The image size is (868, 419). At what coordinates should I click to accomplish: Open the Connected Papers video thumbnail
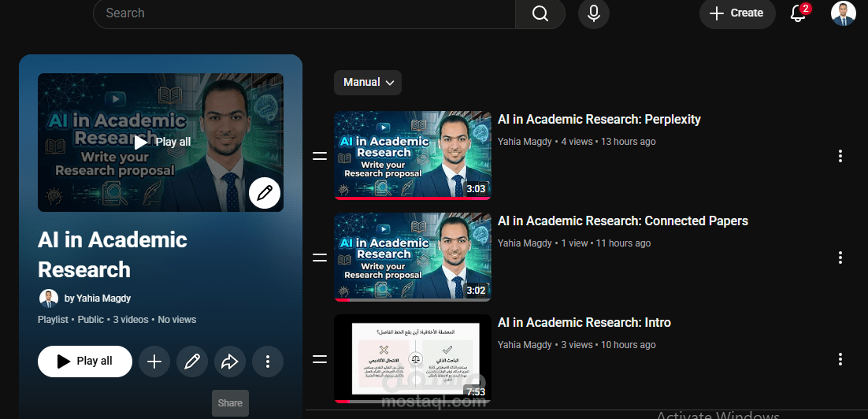click(x=413, y=258)
